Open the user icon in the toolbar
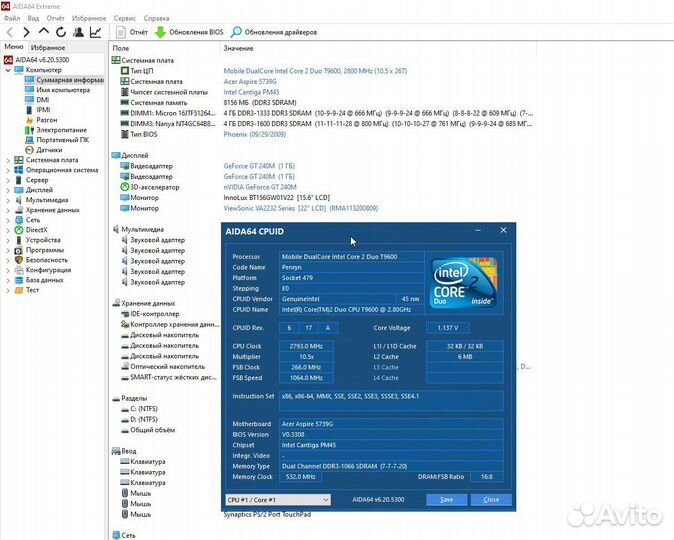674x540 pixels. pos(78,32)
